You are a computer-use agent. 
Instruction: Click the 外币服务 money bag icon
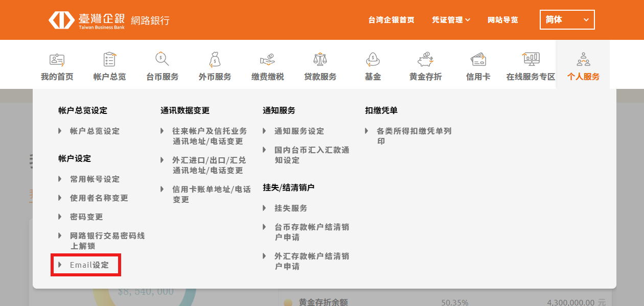tap(215, 60)
